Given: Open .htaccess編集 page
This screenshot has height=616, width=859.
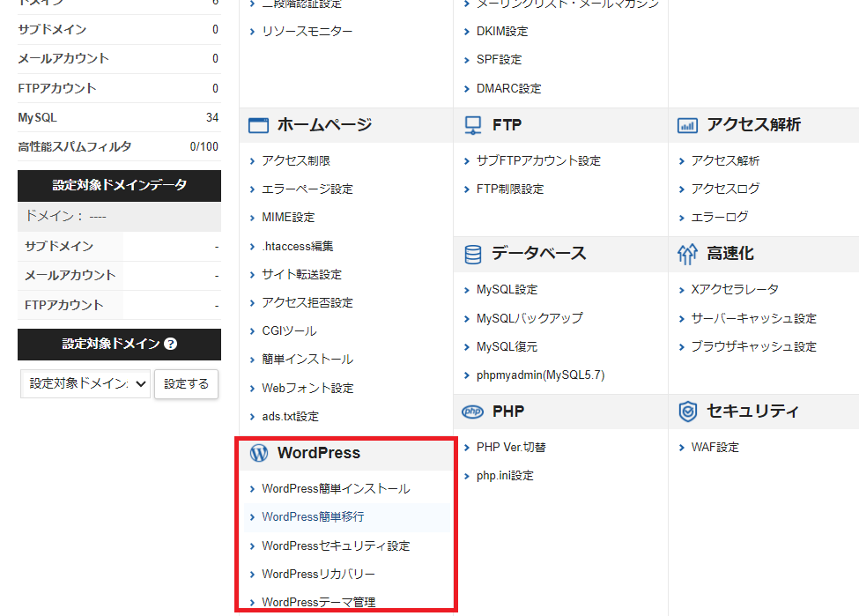Looking at the screenshot, I should (x=297, y=247).
